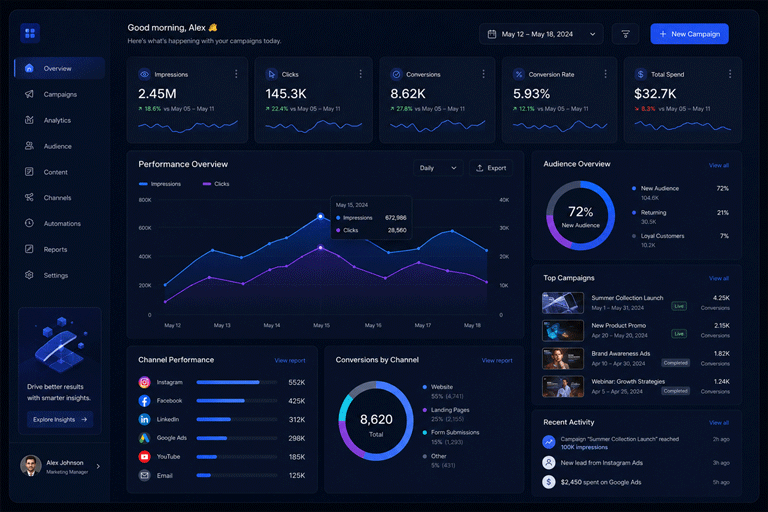Click the Google Ads channel icon

[144, 438]
